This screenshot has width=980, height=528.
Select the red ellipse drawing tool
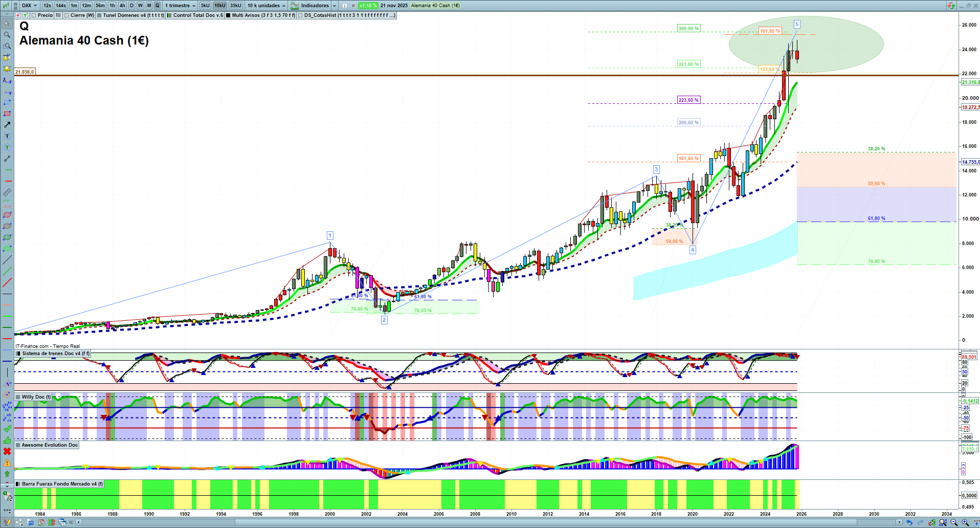(7, 215)
